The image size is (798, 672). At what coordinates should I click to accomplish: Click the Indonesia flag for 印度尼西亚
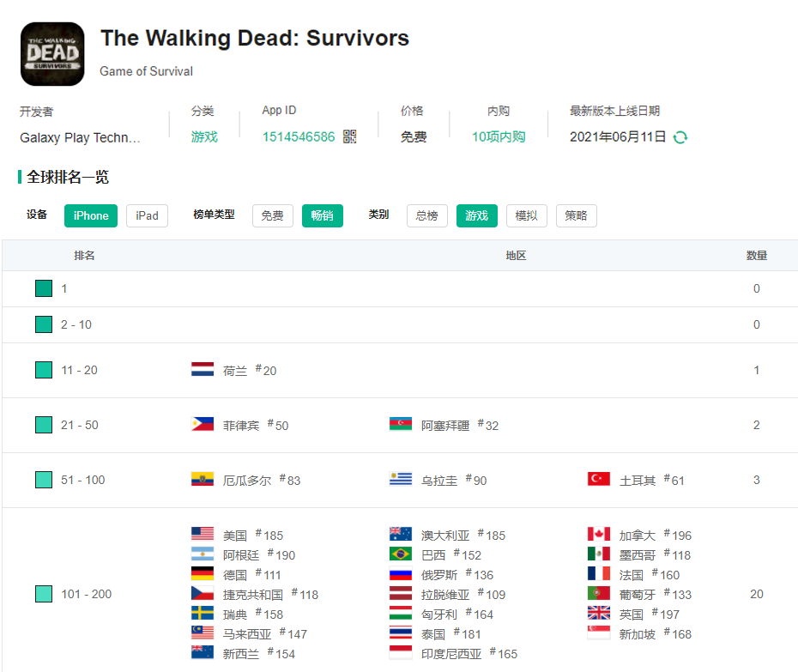coord(401,652)
